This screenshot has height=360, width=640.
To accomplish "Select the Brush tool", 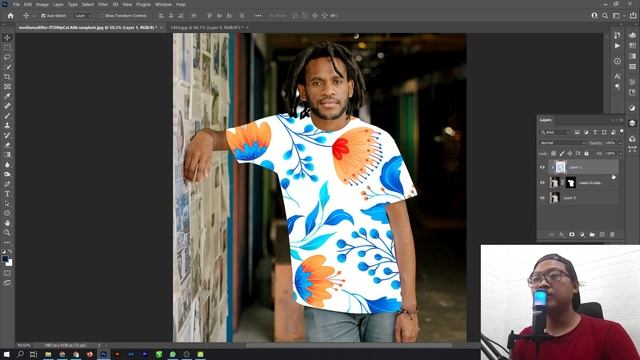I will pos(7,116).
